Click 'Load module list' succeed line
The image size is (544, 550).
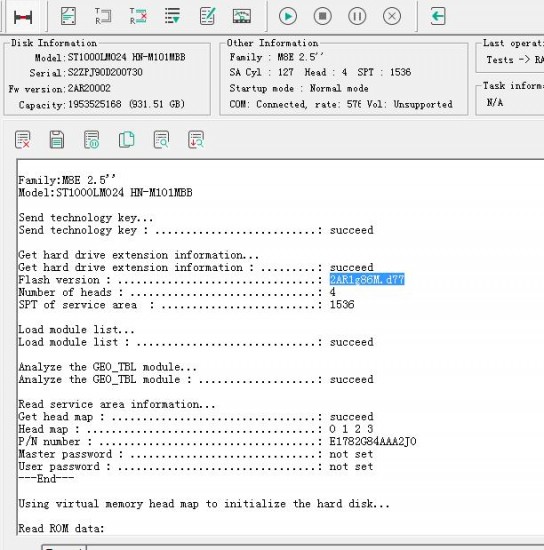tap(196, 342)
